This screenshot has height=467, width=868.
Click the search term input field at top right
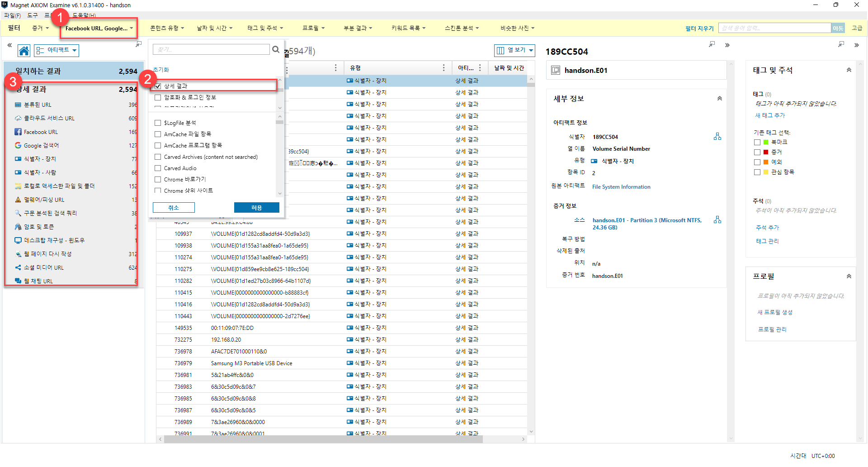(774, 28)
